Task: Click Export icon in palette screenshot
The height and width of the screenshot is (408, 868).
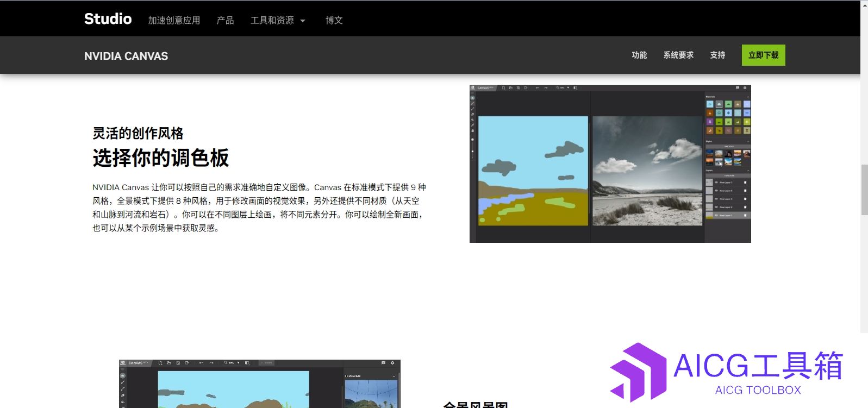Action: tap(526, 88)
